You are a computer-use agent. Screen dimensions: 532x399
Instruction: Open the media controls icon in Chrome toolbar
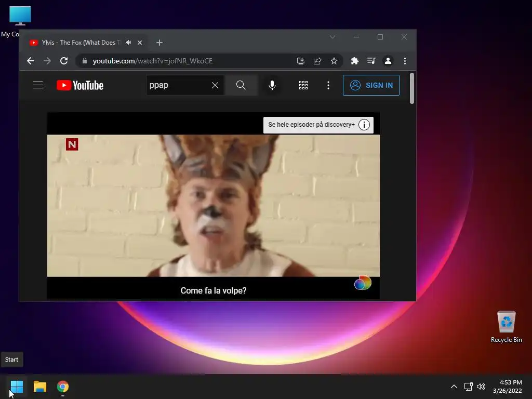tap(371, 61)
